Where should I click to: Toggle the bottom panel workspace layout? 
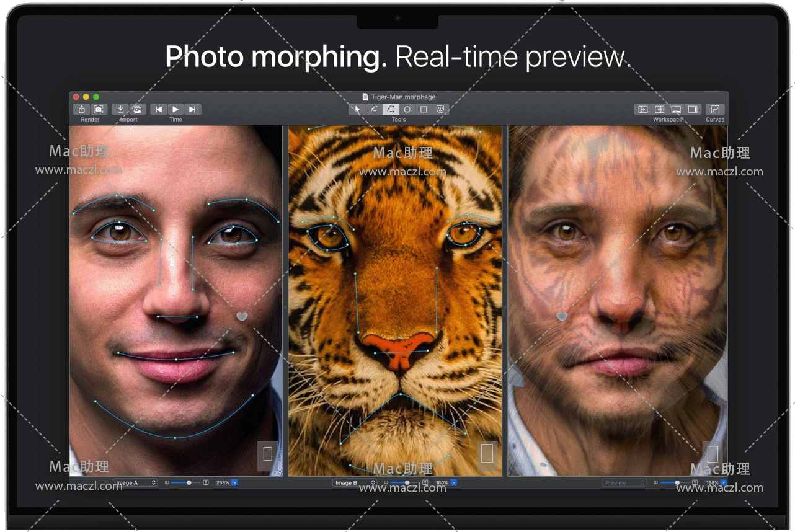tap(676, 110)
